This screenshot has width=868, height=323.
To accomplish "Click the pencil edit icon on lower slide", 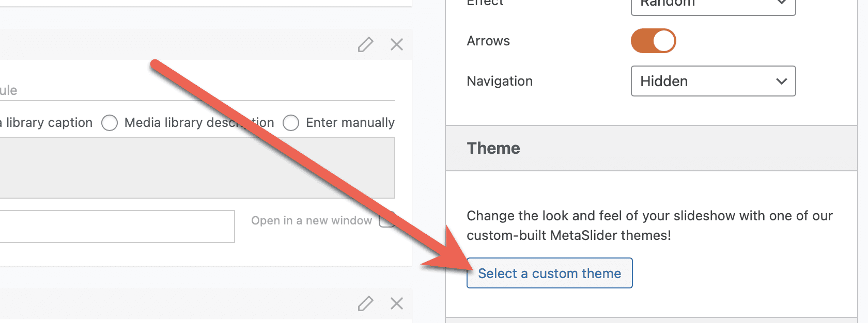I will coord(365,303).
